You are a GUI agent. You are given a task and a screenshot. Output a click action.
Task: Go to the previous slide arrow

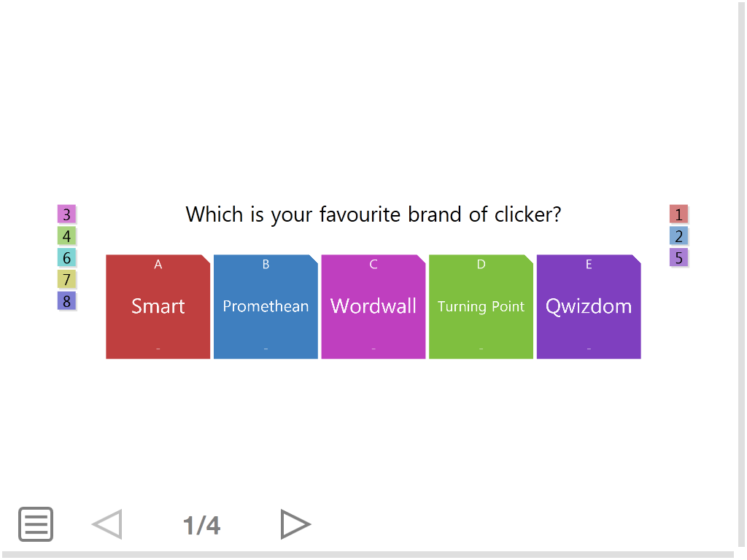(107, 524)
